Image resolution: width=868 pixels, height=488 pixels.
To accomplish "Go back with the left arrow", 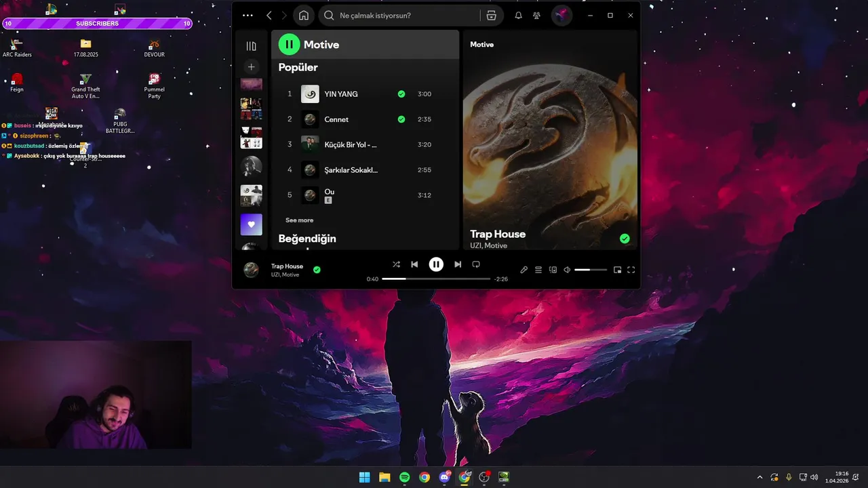I will pos(269,16).
